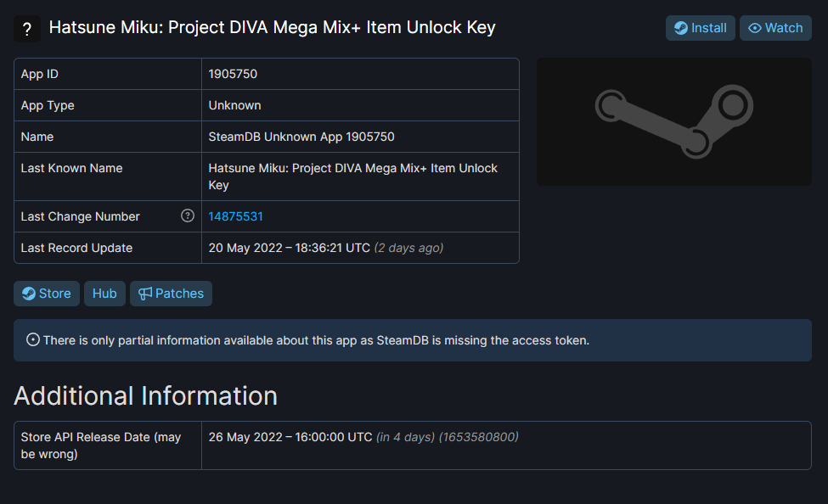Click the megaphone icon on Patches button
828x504 pixels.
[145, 294]
